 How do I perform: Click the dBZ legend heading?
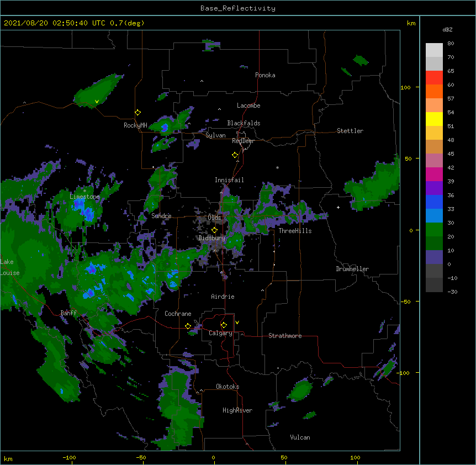[x=447, y=30]
